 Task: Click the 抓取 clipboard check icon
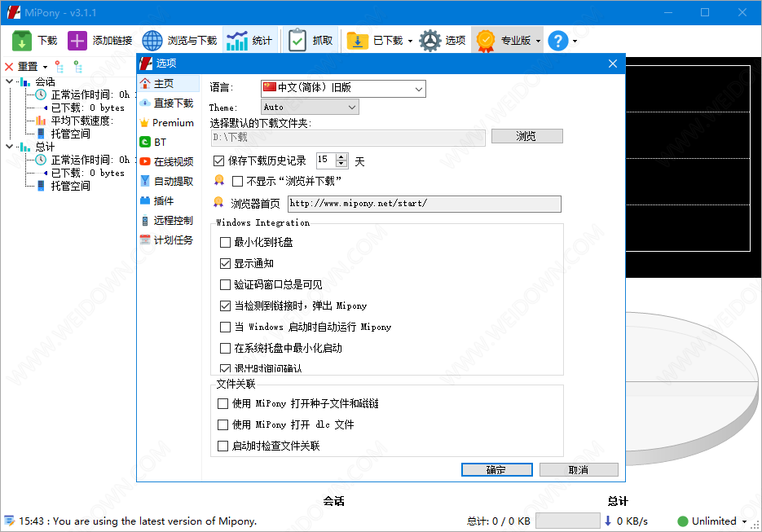[297, 40]
